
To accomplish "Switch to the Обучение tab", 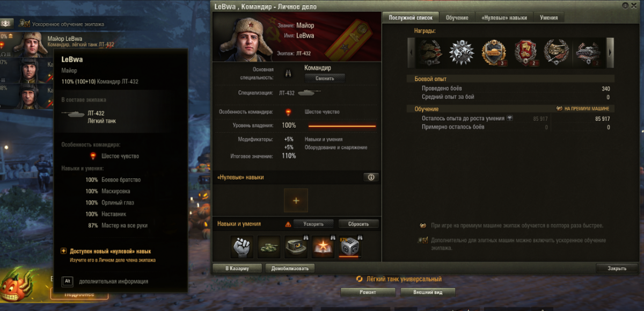I will point(457,17).
